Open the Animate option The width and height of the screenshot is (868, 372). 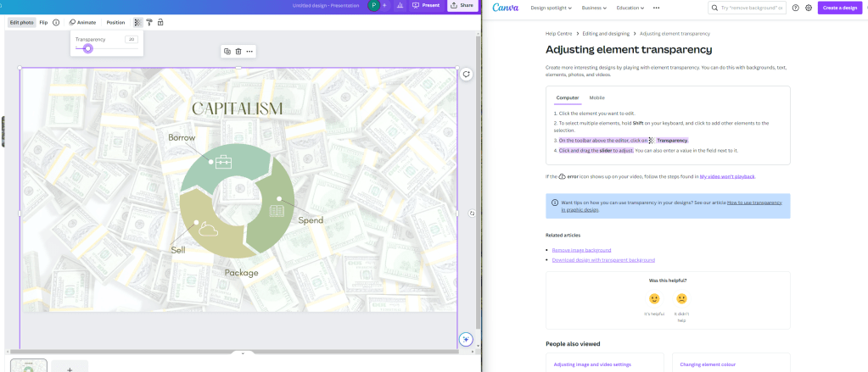[x=82, y=23]
